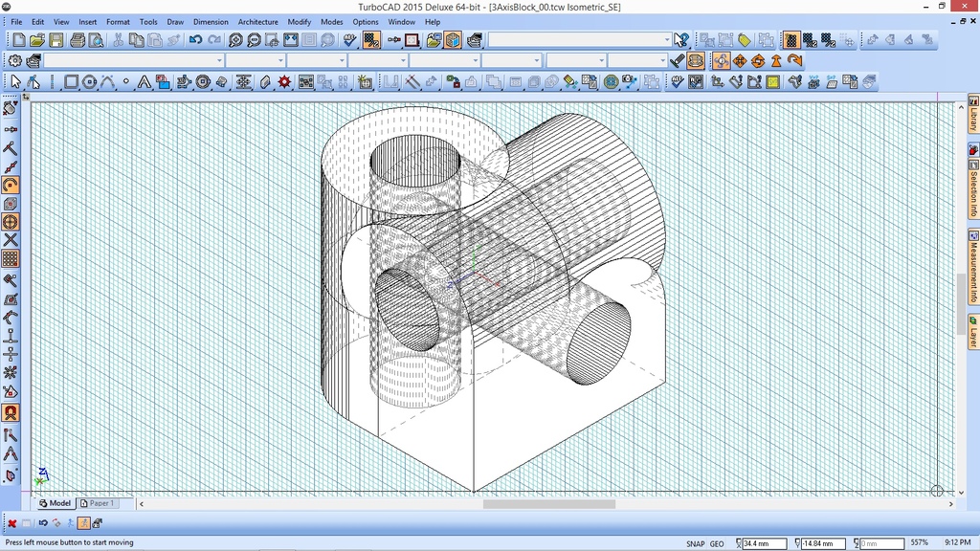Select the Text tool in the drawing toolbar
Screen dimensions: 980x551
144,81
